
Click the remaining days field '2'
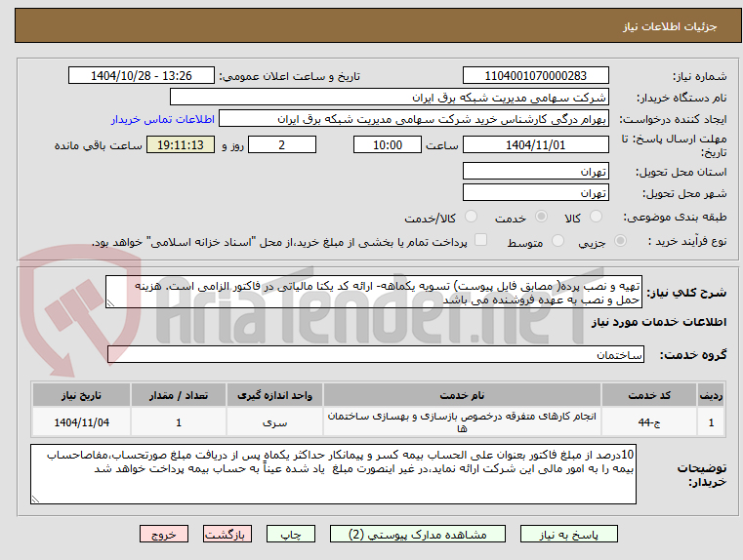pyautogui.click(x=282, y=144)
